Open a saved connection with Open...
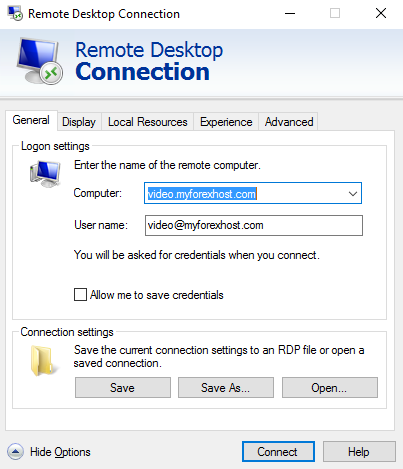The height and width of the screenshot is (469, 403). (x=330, y=388)
